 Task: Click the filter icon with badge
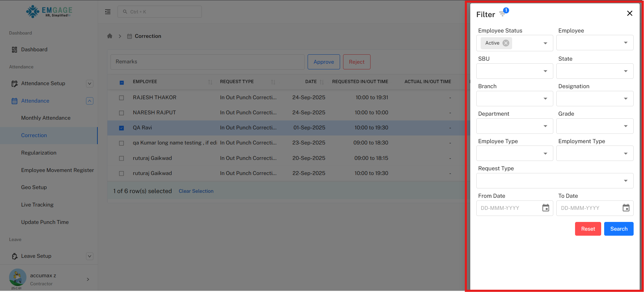[503, 13]
